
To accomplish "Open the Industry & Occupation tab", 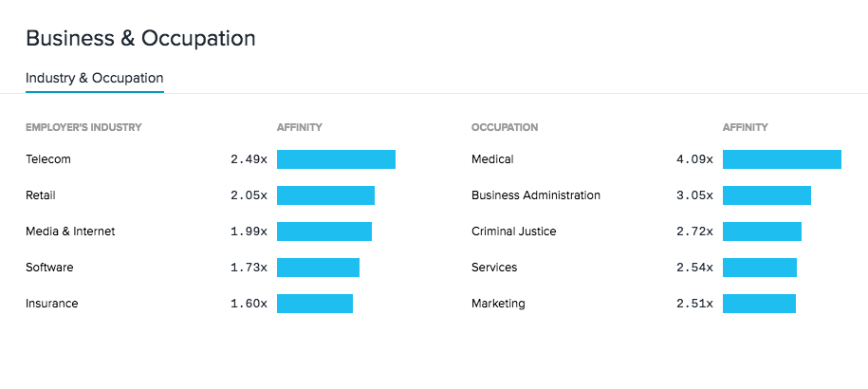I will [95, 78].
